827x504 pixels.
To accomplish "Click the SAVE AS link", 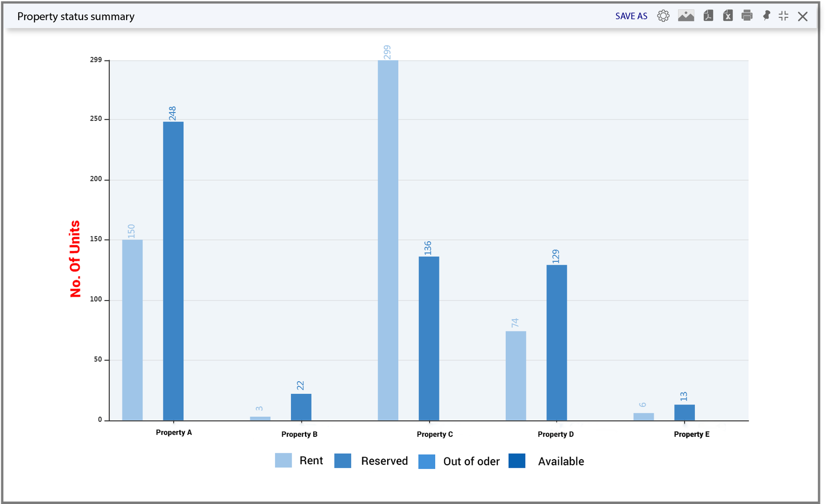I will (631, 16).
